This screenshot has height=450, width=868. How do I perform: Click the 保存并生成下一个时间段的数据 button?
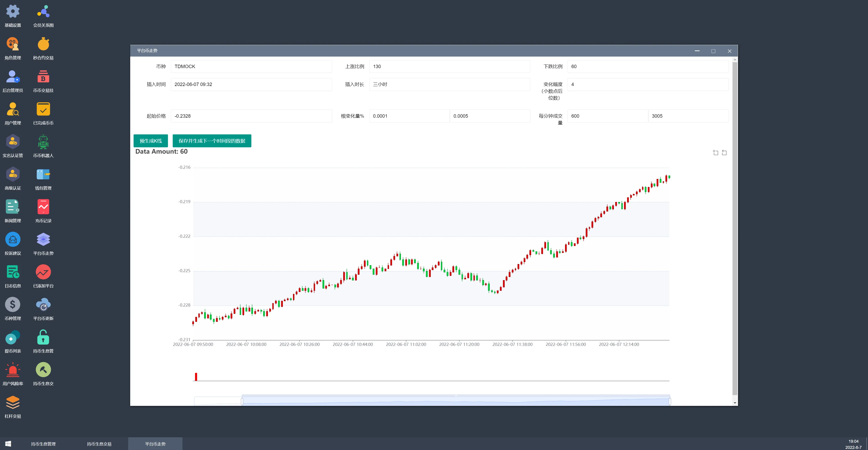click(212, 141)
